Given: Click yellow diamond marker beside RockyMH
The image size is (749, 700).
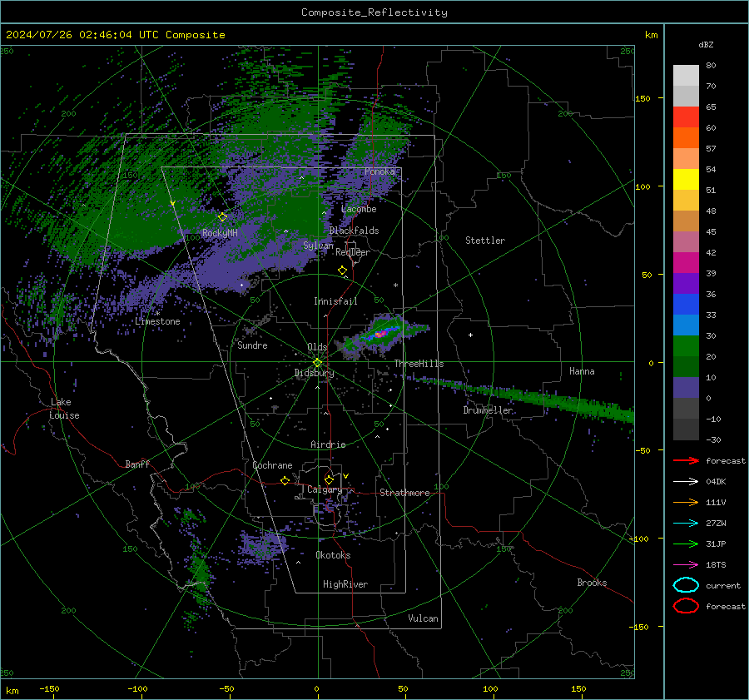Looking at the screenshot, I should (222, 217).
